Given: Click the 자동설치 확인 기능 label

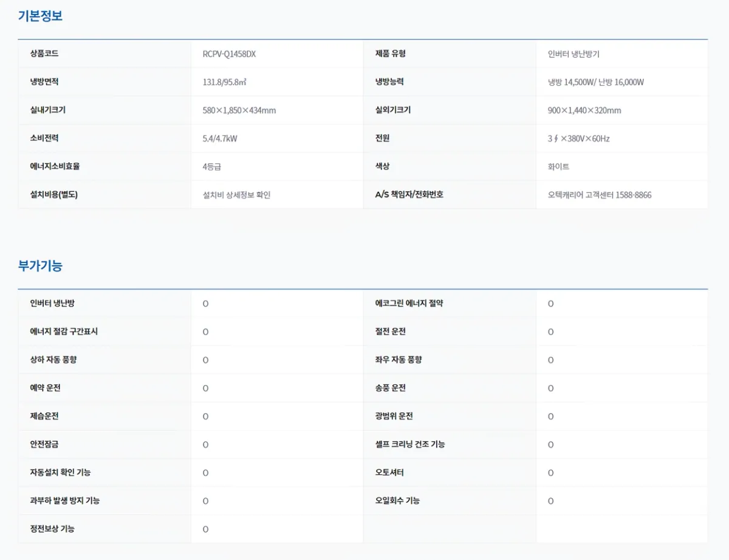Looking at the screenshot, I should (61, 472).
